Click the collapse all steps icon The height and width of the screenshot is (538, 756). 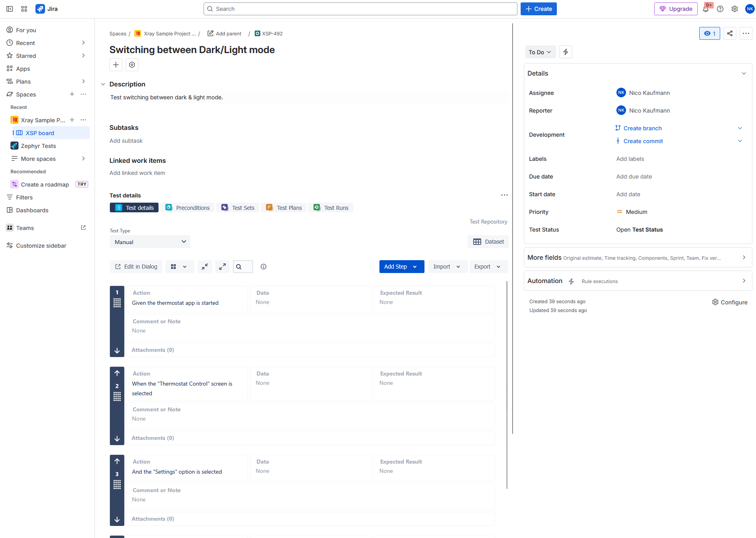pyautogui.click(x=205, y=267)
